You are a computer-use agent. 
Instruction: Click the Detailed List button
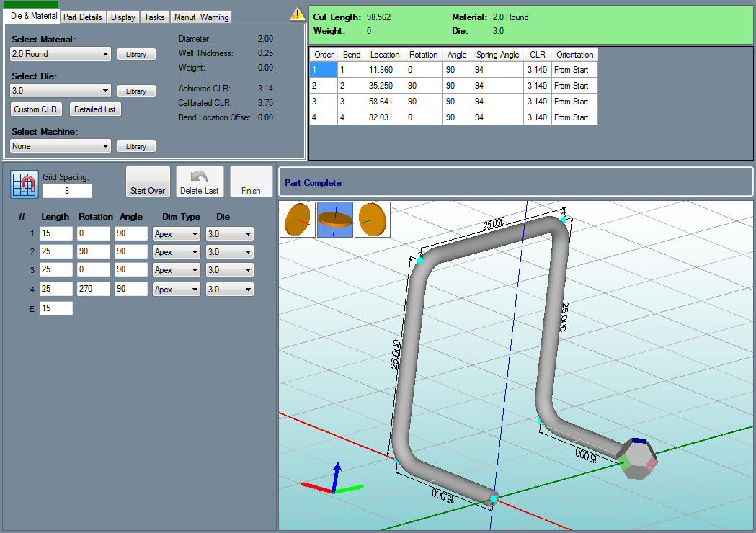click(95, 109)
